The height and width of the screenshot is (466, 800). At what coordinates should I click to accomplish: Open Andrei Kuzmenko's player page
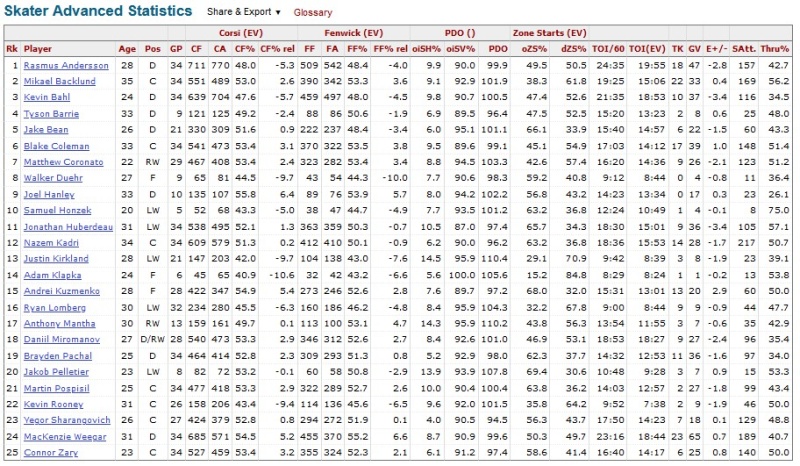pos(61,291)
